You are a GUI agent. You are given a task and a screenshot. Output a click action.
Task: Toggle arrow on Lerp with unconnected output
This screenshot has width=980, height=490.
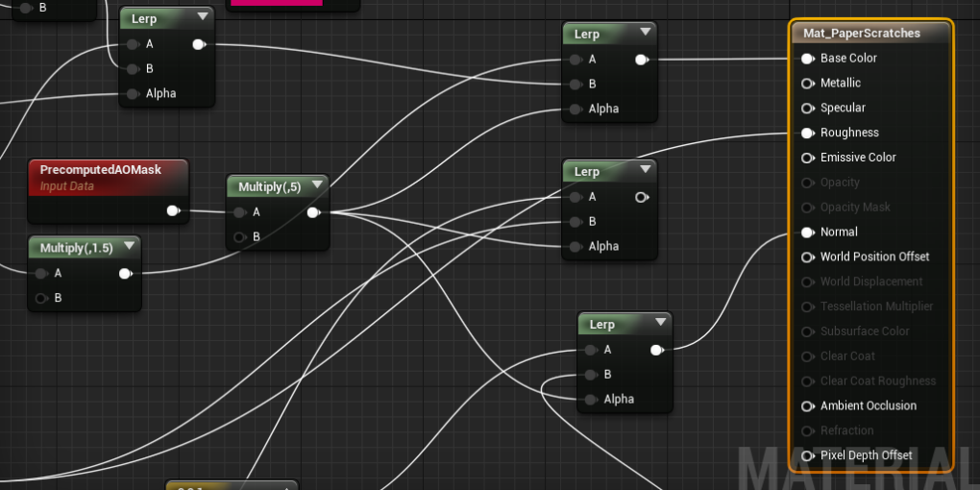tap(646, 169)
